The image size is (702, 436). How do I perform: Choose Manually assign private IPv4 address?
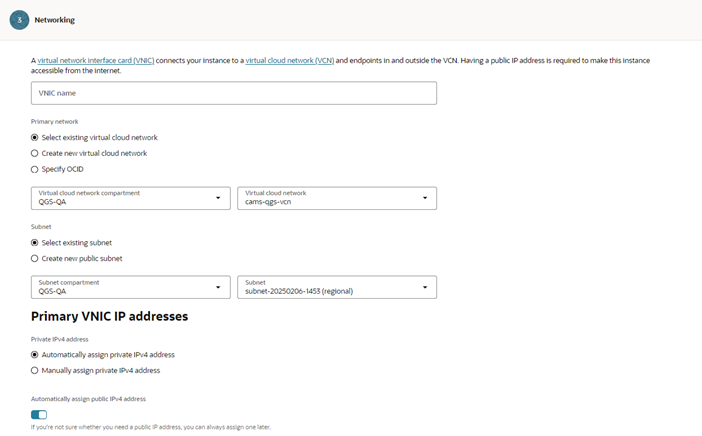tap(35, 370)
